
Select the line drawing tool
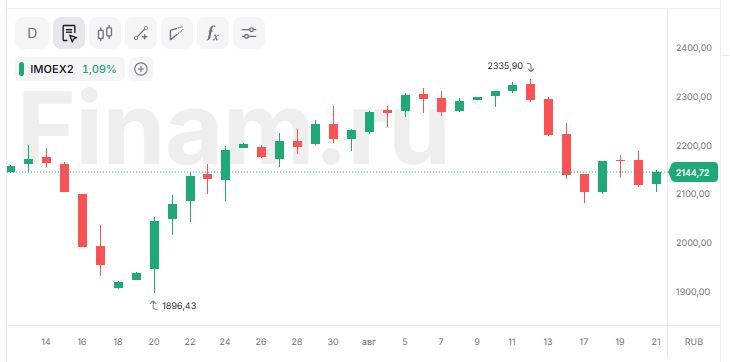pos(141,33)
